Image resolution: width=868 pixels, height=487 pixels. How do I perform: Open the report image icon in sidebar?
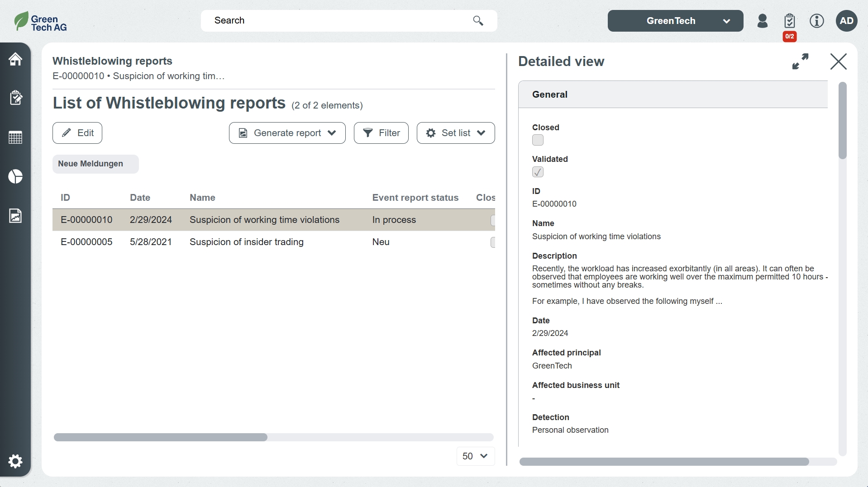point(15,216)
